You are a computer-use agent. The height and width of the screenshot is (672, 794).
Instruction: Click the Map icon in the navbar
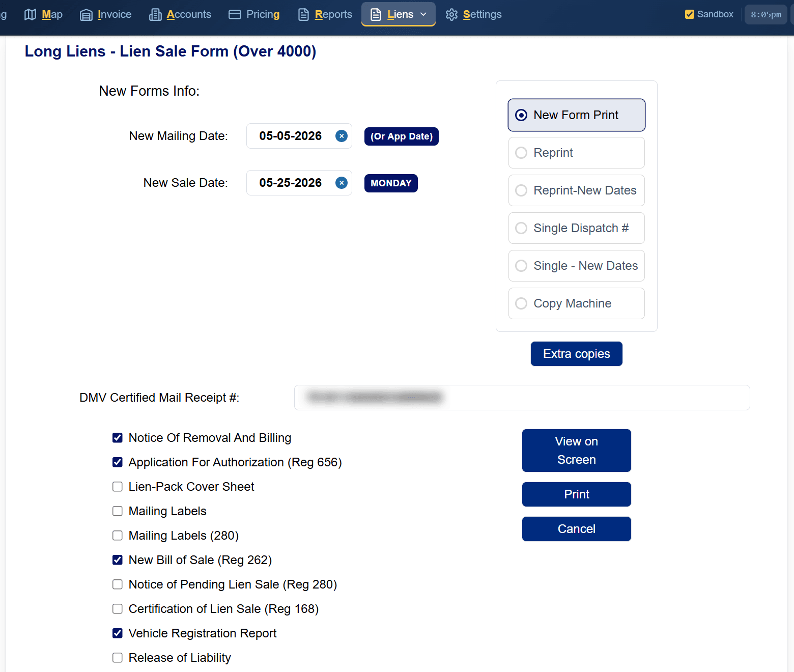pos(31,15)
